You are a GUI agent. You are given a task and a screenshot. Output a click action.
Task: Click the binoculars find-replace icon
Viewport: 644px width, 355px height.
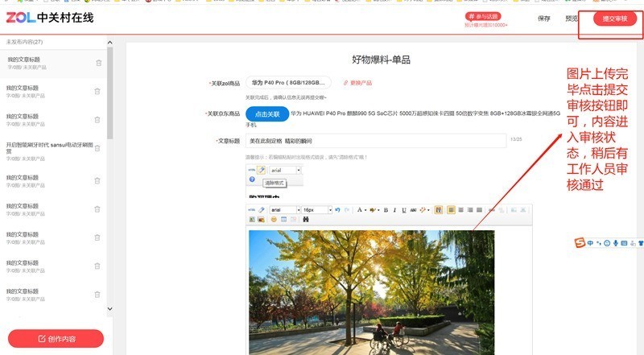click(x=306, y=220)
